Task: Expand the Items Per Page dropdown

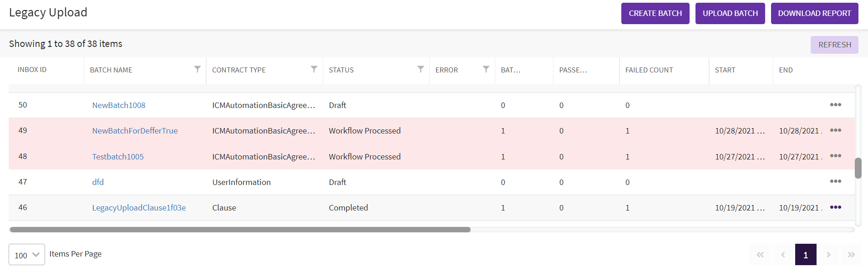Action: pyautogui.click(x=27, y=255)
